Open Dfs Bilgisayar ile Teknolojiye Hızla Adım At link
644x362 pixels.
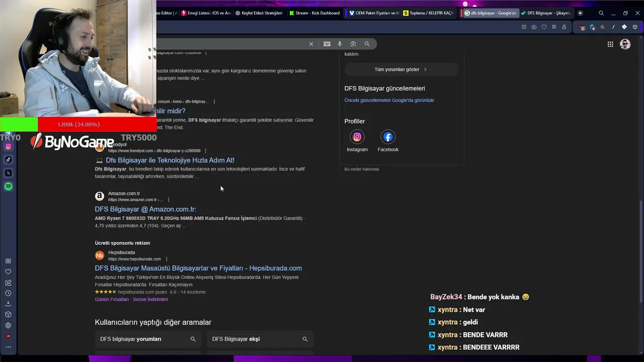pos(170,160)
